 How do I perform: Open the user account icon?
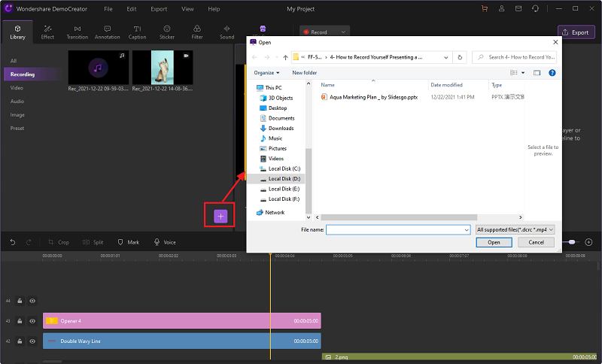(501, 9)
